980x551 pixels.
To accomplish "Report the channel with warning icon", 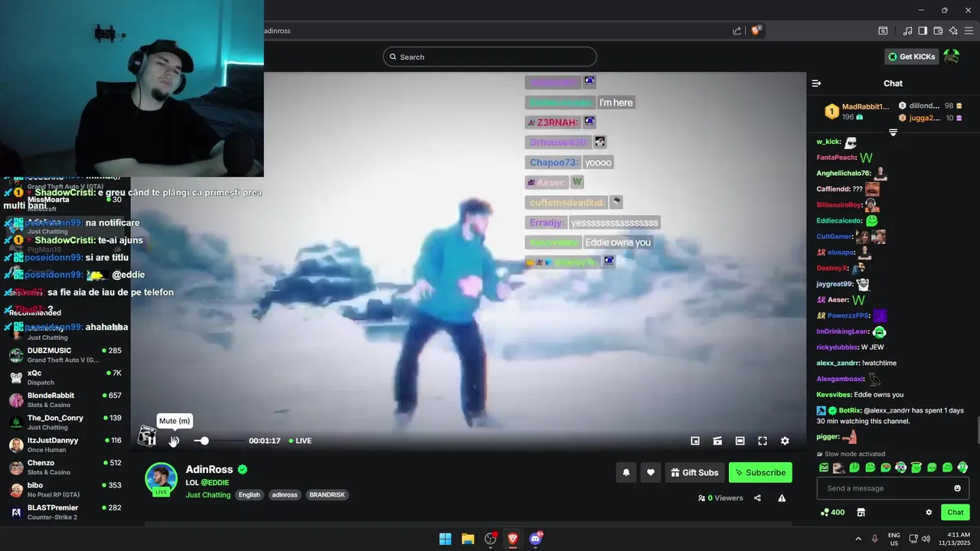I will [782, 498].
